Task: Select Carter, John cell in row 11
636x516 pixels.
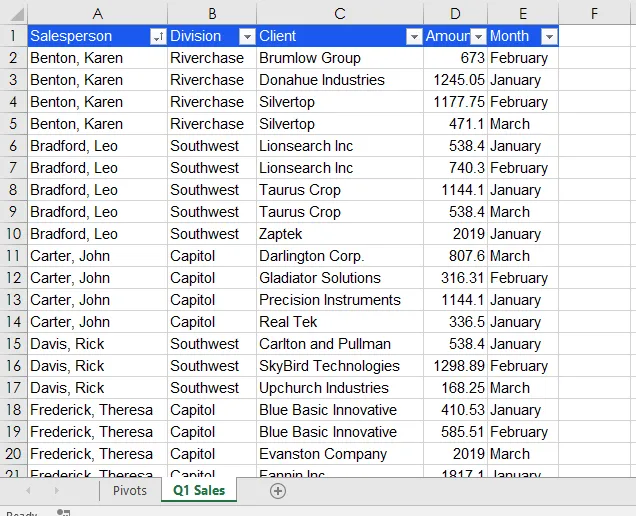Action: pyautogui.click(x=97, y=256)
